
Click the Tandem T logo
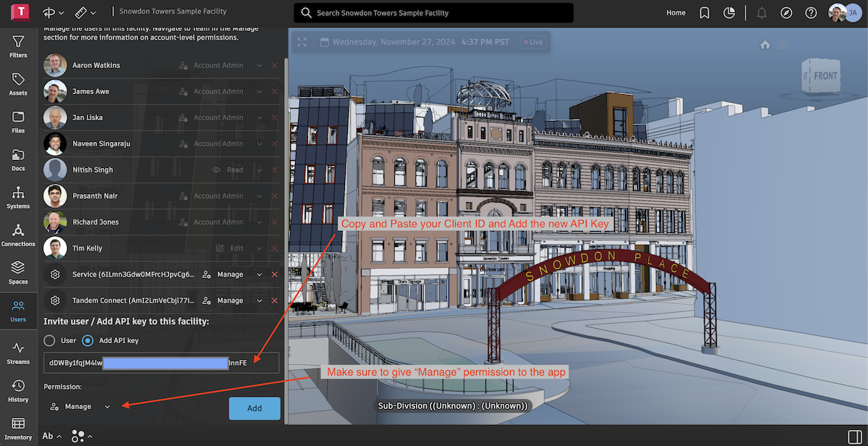point(22,12)
